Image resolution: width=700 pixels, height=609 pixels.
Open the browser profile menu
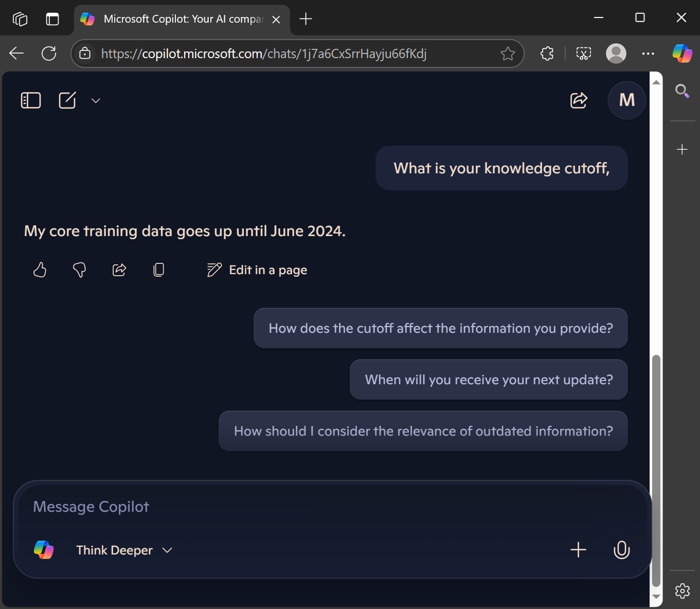click(x=616, y=53)
